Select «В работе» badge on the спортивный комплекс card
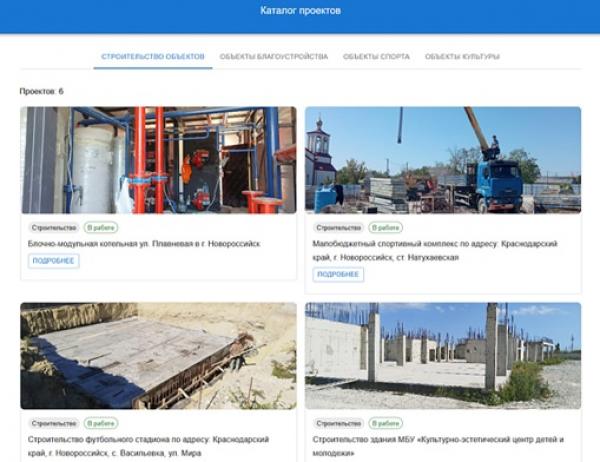The height and width of the screenshot is (462, 600). [x=385, y=228]
